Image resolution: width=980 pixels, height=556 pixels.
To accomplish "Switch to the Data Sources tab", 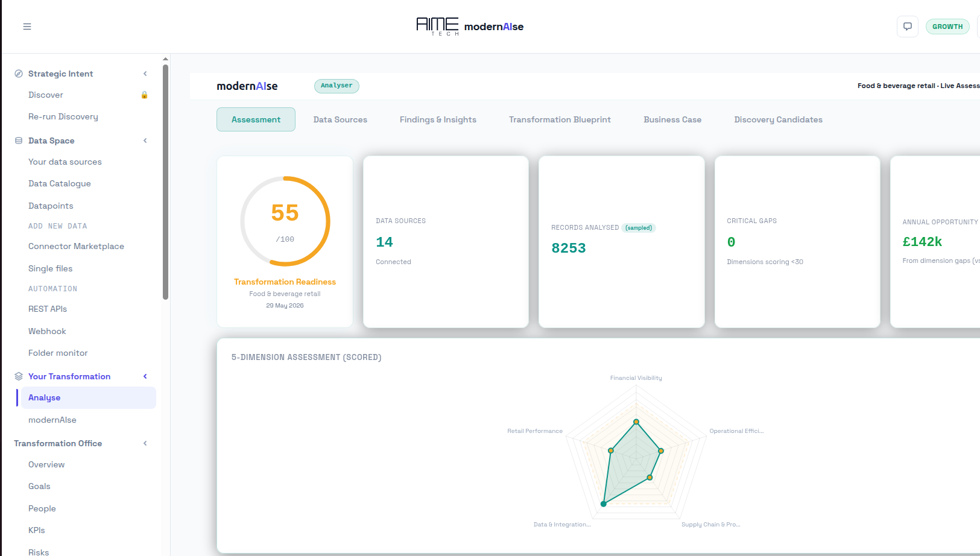I will [x=340, y=119].
